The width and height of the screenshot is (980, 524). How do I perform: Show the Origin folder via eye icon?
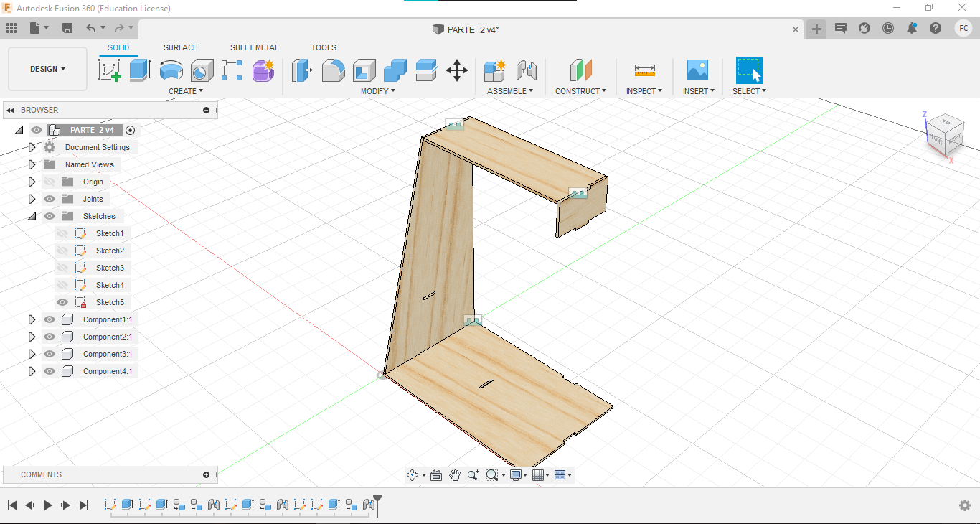coord(50,182)
